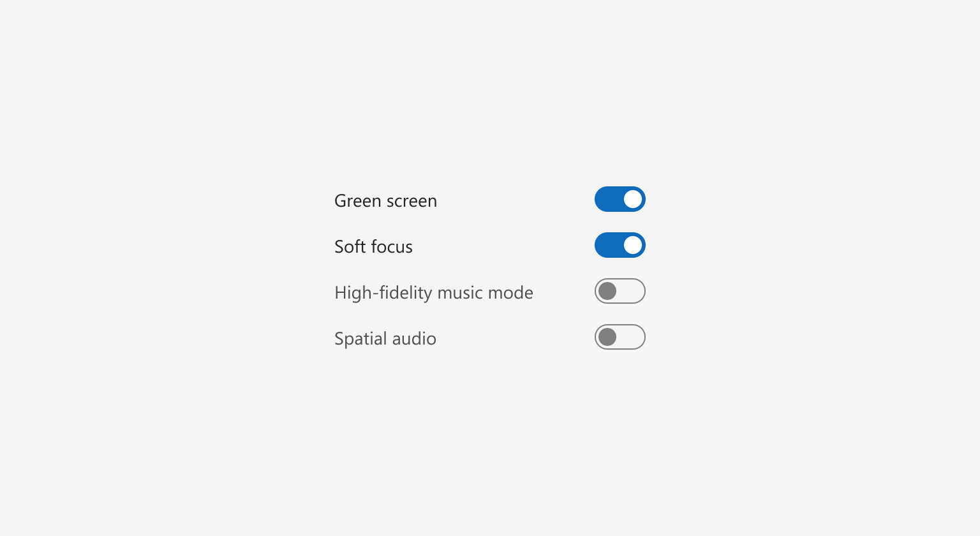The height and width of the screenshot is (536, 980).
Task: Enable High-fidelity music mode toggle
Action: click(620, 291)
